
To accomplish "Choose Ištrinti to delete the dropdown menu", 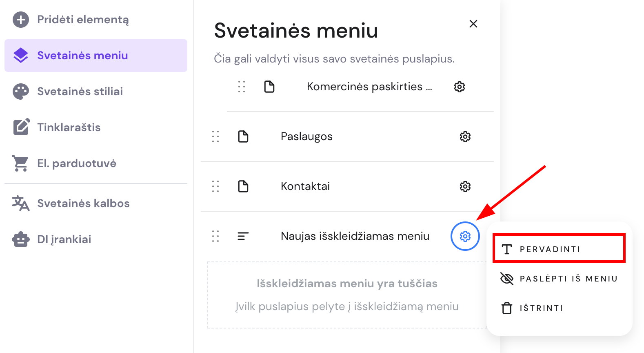I will coord(541,308).
